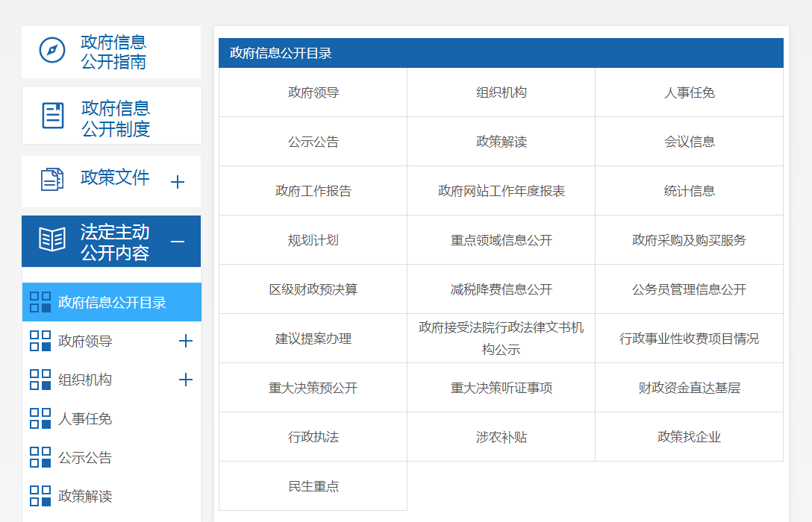The height and width of the screenshot is (522, 812).
Task: Expand the 政策文件 section with plus sign
Action: [x=178, y=182]
